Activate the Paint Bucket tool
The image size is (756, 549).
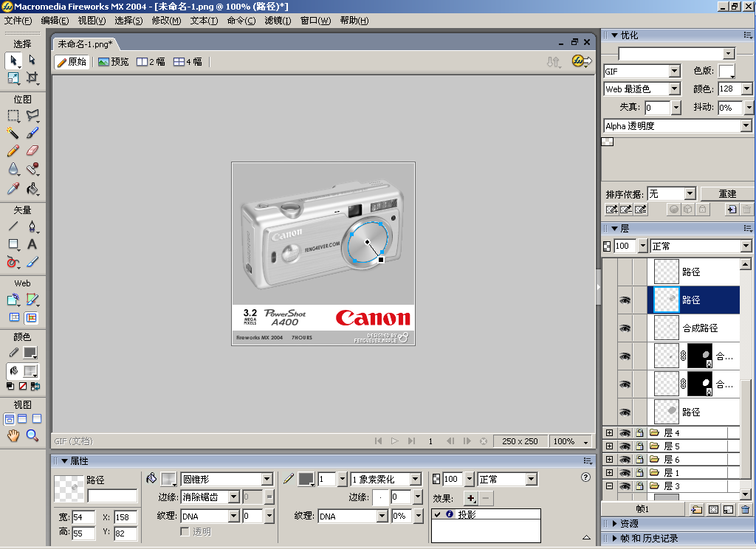point(32,188)
